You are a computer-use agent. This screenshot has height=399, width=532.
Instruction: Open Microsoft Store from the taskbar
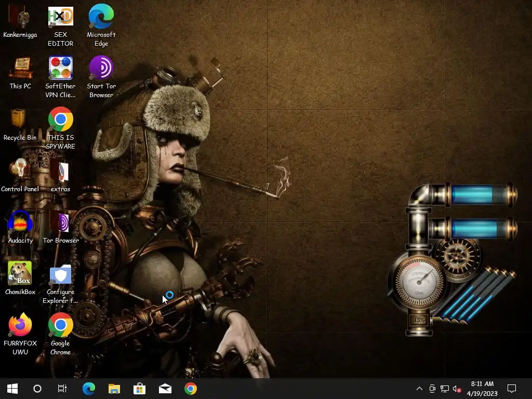(139, 389)
